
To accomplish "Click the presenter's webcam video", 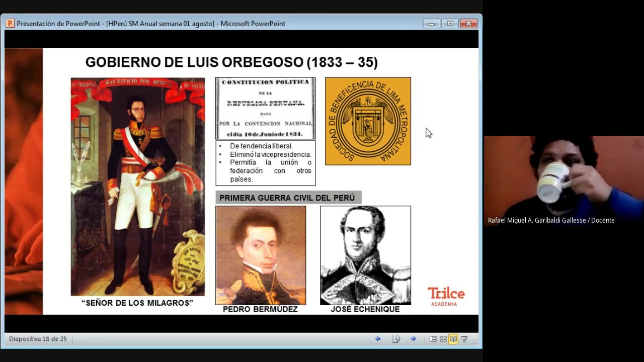I will click(x=564, y=181).
